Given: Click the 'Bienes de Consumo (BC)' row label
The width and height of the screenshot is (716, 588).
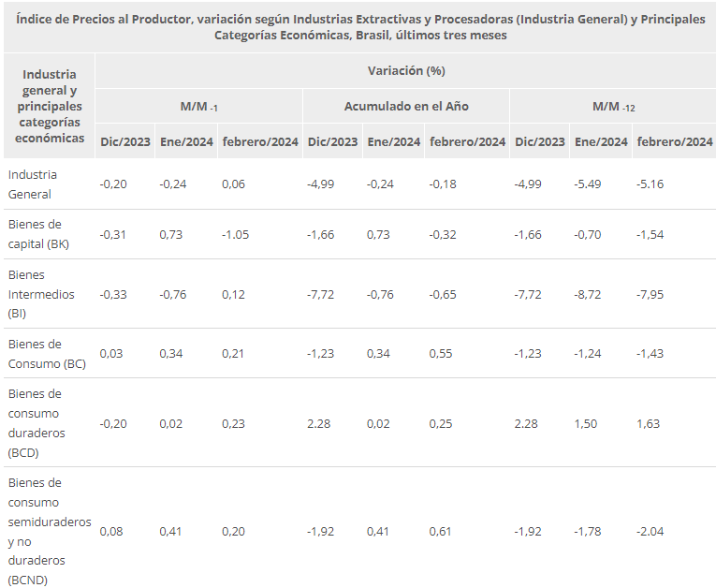Looking at the screenshot, I should [x=46, y=353].
